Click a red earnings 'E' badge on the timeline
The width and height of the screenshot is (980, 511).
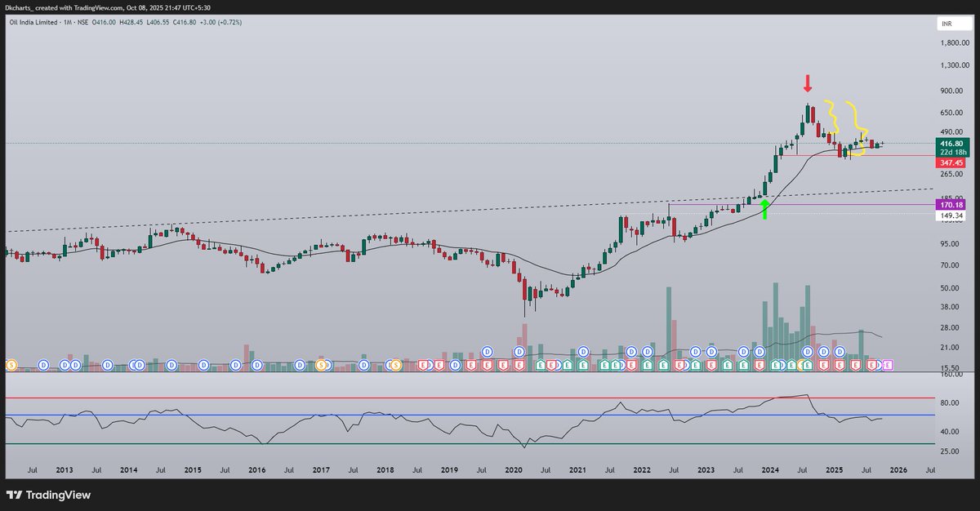[x=423, y=366]
